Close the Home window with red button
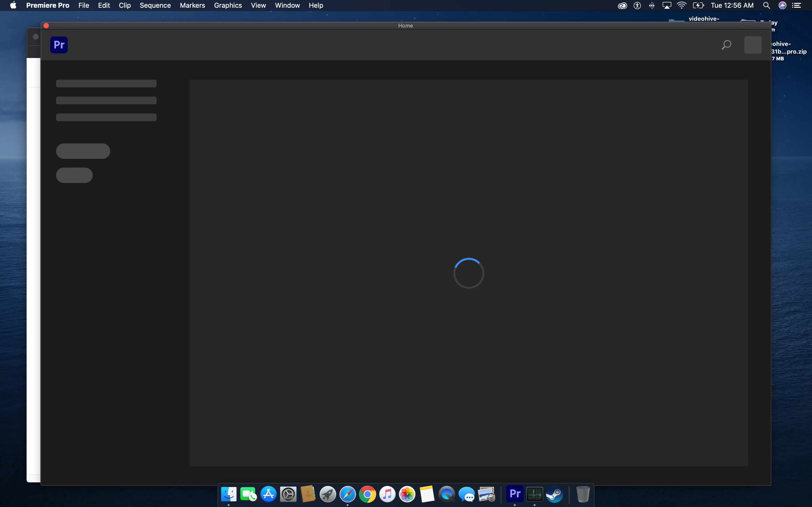 click(x=46, y=26)
